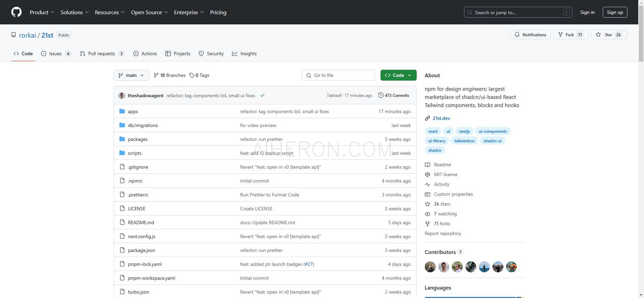Star the repository

609,35
